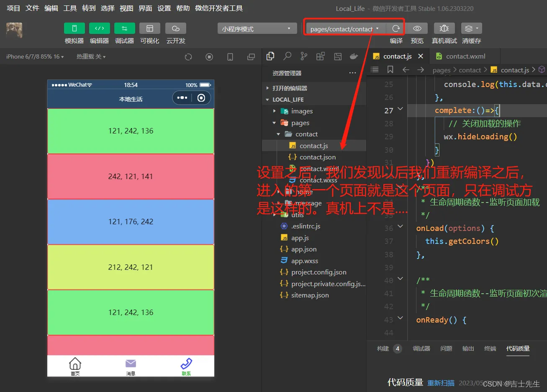
Task: Open app.json in the file tree
Action: pos(314,249)
